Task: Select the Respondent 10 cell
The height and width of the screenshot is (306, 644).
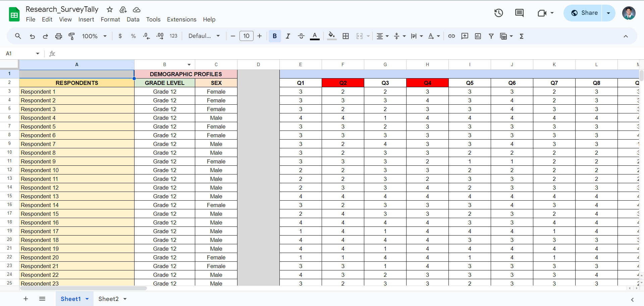Action: pyautogui.click(x=77, y=170)
